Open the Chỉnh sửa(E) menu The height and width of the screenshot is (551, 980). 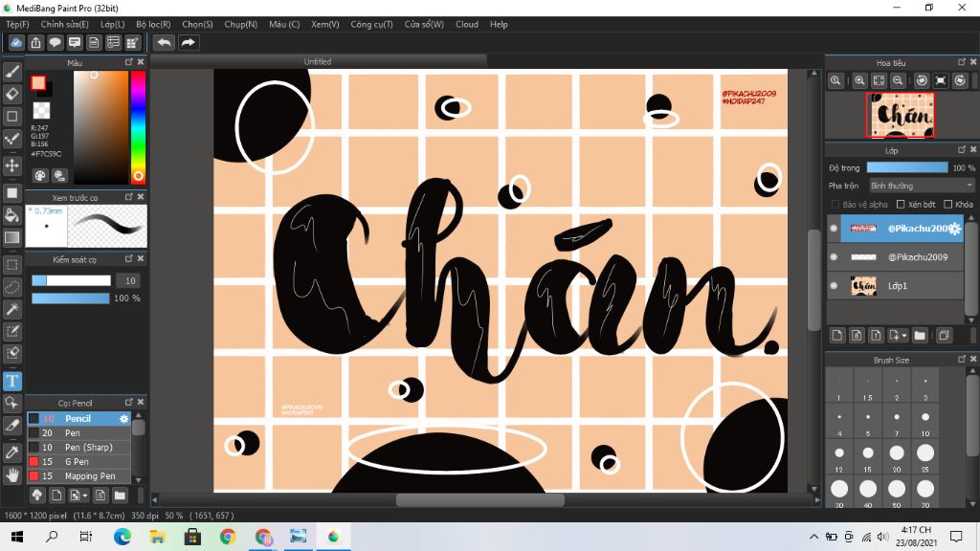pos(64,24)
